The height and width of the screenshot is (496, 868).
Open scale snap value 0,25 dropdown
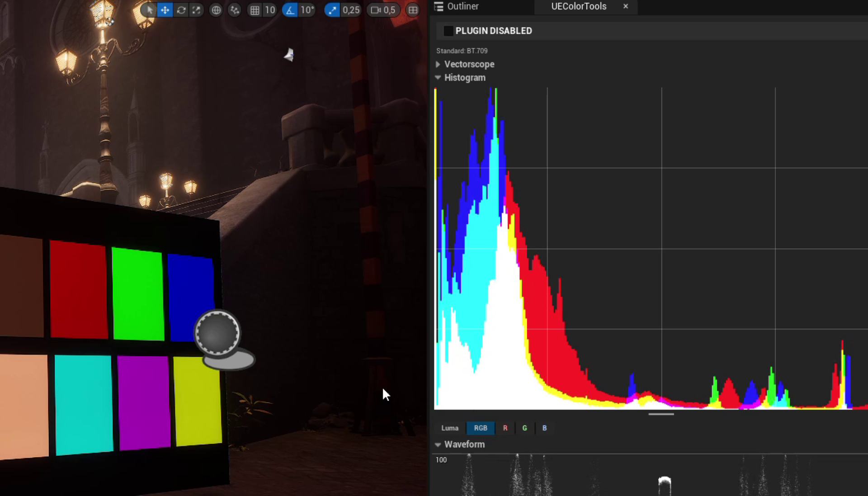tap(351, 10)
